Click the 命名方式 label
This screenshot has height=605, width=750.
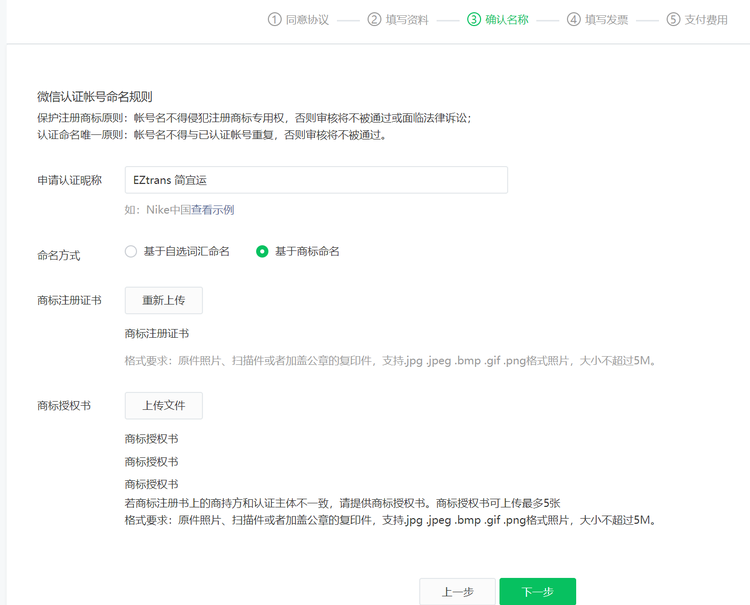coord(59,255)
